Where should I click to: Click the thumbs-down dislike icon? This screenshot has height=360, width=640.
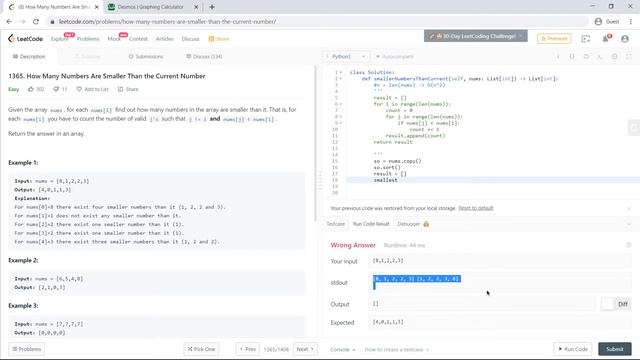(x=56, y=89)
